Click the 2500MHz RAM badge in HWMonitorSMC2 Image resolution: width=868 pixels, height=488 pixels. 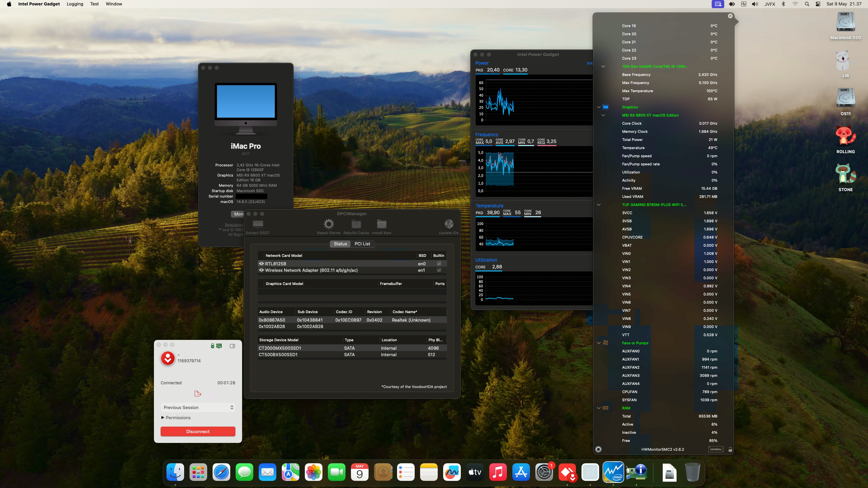point(715,449)
